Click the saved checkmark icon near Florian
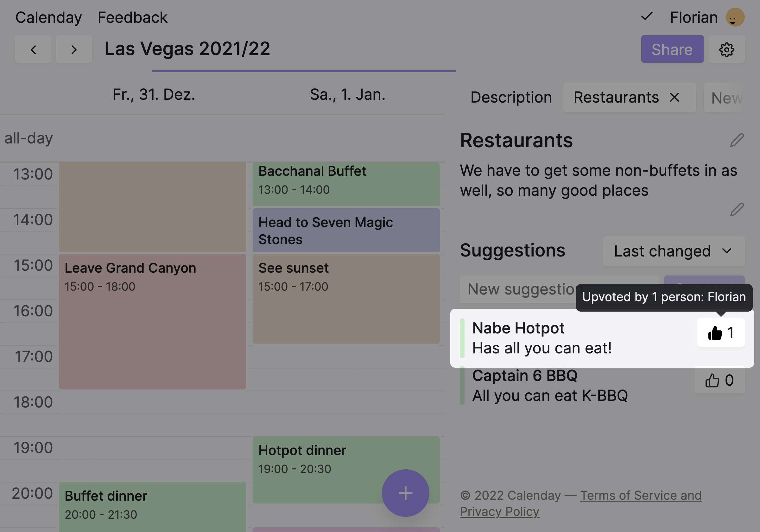760x532 pixels. [646, 16]
